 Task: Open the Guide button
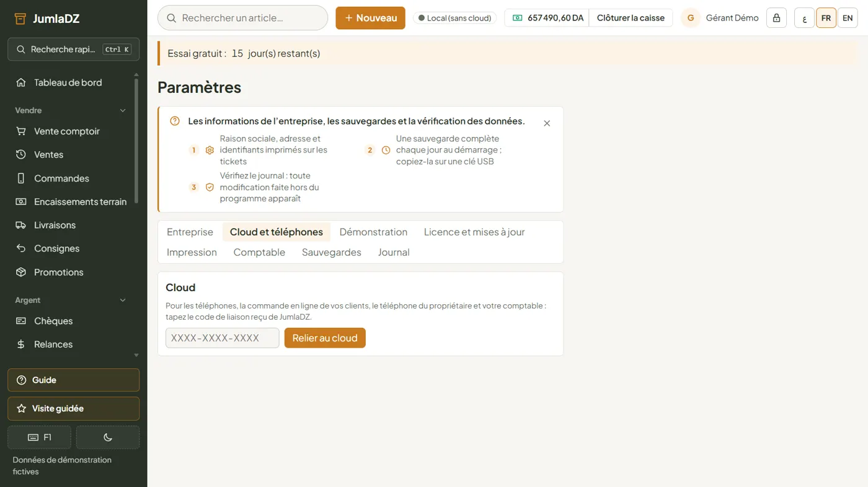click(x=73, y=380)
